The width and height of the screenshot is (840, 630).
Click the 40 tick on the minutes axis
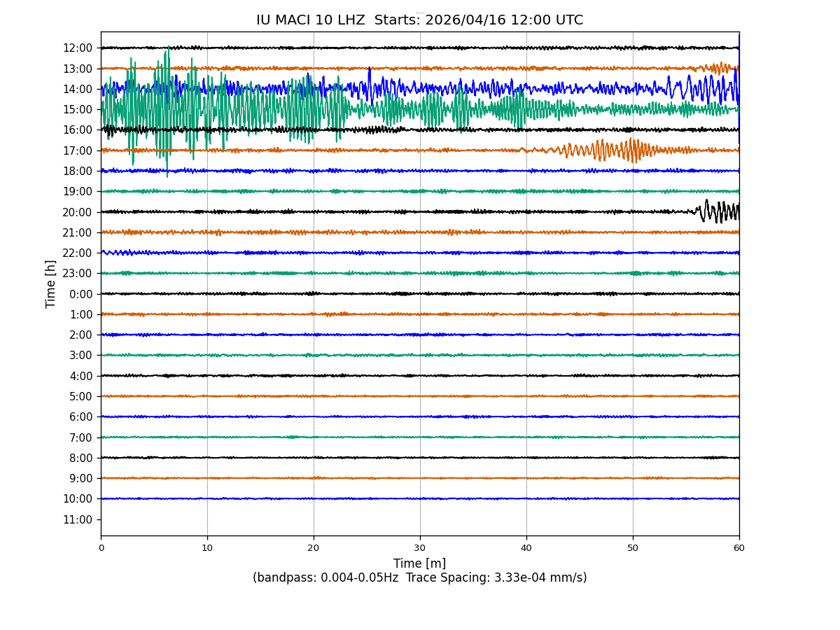pos(526,548)
